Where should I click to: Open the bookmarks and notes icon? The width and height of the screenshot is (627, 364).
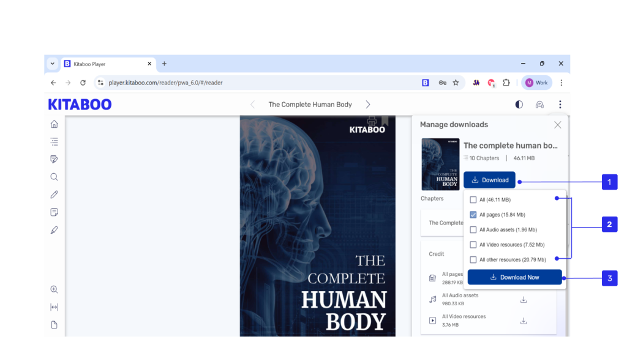54,160
